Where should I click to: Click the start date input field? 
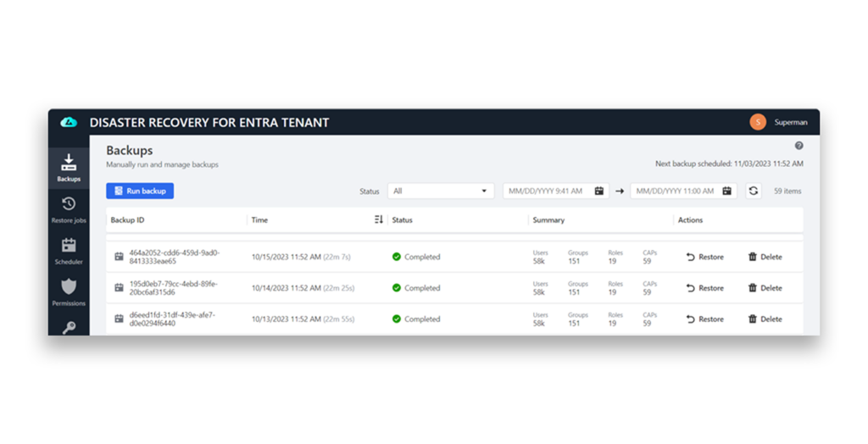pyautogui.click(x=547, y=191)
